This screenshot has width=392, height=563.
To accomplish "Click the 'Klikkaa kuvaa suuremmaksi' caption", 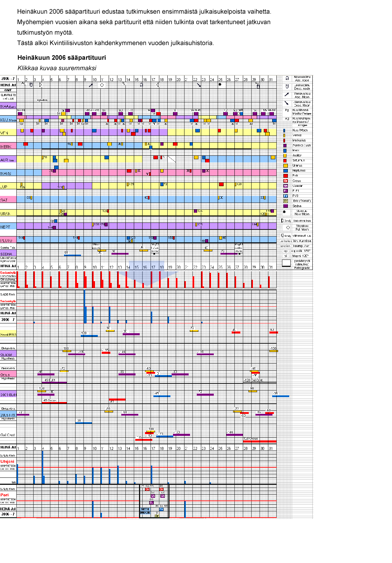I will pyautogui.click(x=57, y=68).
